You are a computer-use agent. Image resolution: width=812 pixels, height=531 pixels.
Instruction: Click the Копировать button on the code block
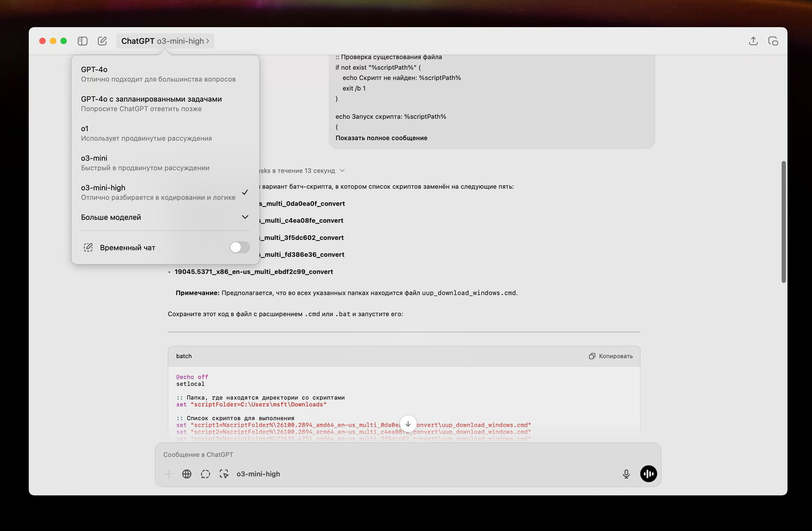611,356
